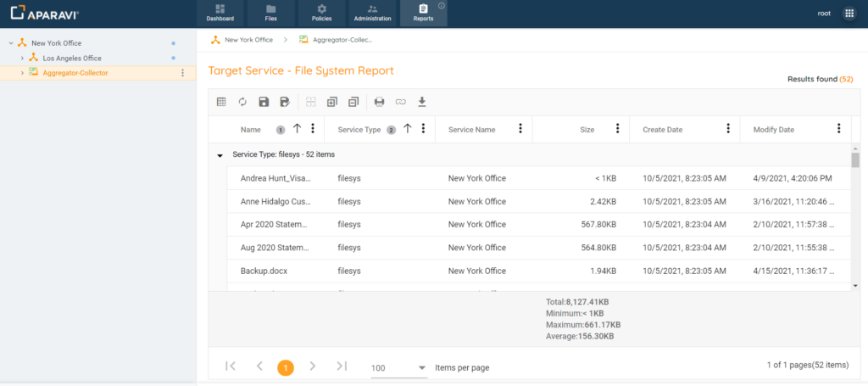Click the save report icon
868x386 pixels.
tap(264, 102)
